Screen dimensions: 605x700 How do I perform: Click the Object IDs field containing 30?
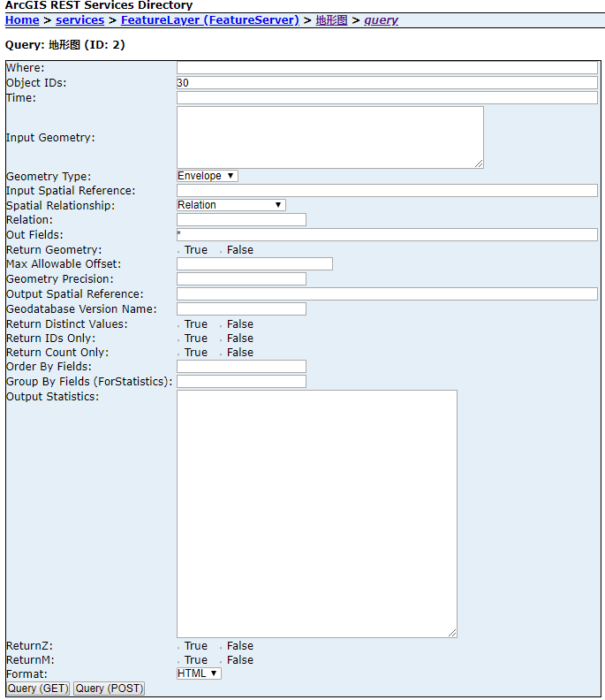(x=387, y=82)
